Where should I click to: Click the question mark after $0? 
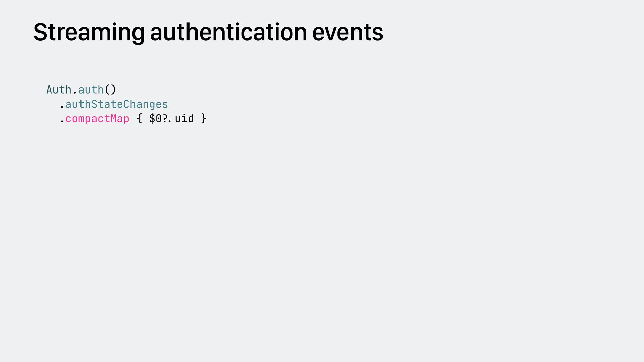[165, 119]
